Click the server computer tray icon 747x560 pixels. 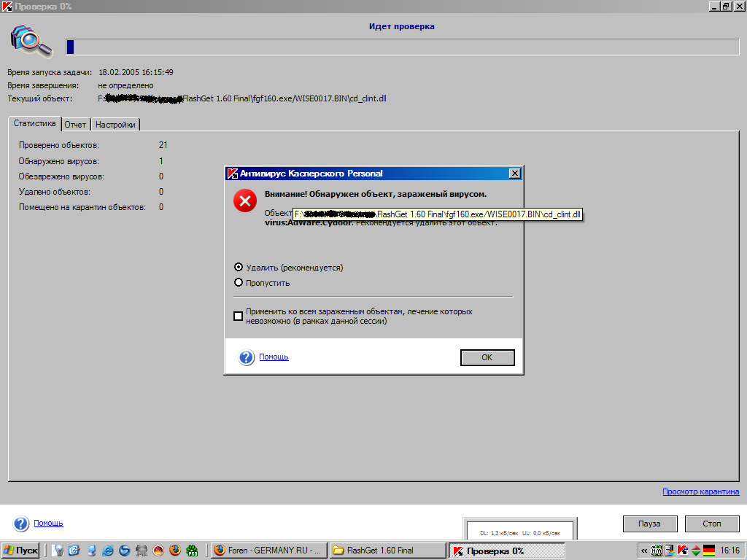[670, 551]
